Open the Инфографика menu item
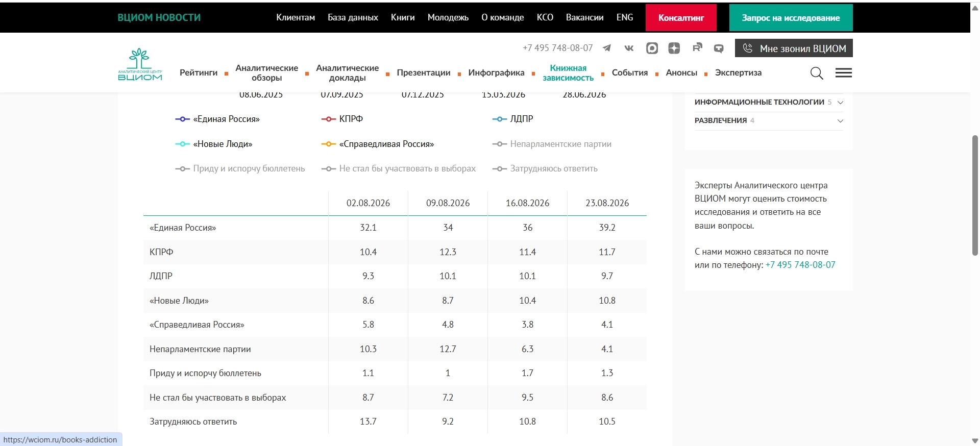This screenshot has width=980, height=446. point(496,72)
